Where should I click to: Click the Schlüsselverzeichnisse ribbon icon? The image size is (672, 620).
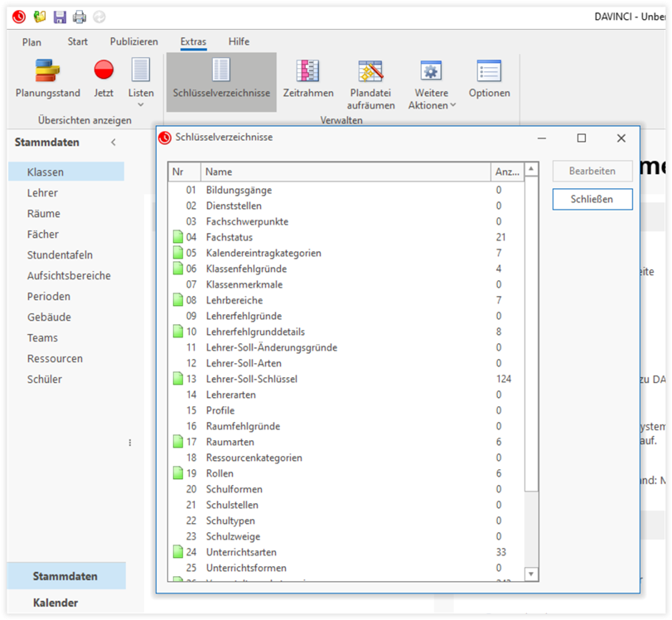pos(221,71)
